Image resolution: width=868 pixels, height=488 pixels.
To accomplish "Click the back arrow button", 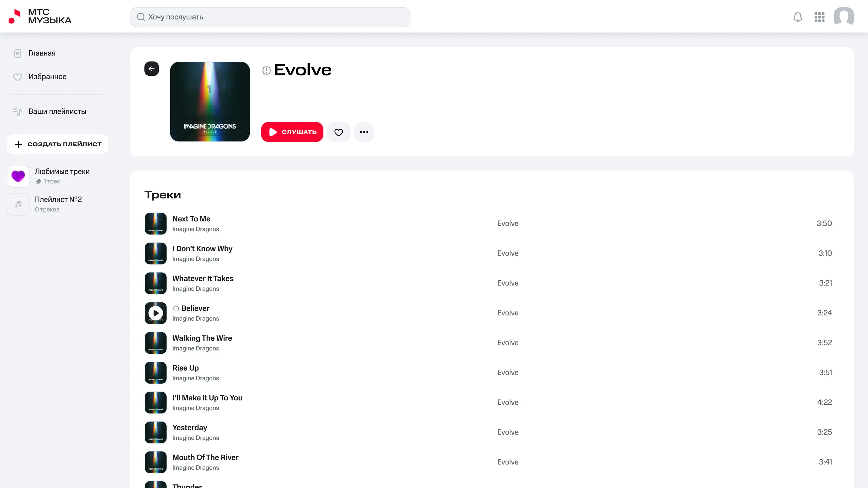I will [x=151, y=69].
